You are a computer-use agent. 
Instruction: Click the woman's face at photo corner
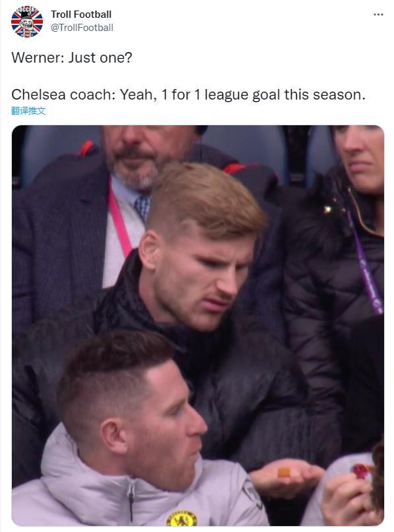point(362,156)
